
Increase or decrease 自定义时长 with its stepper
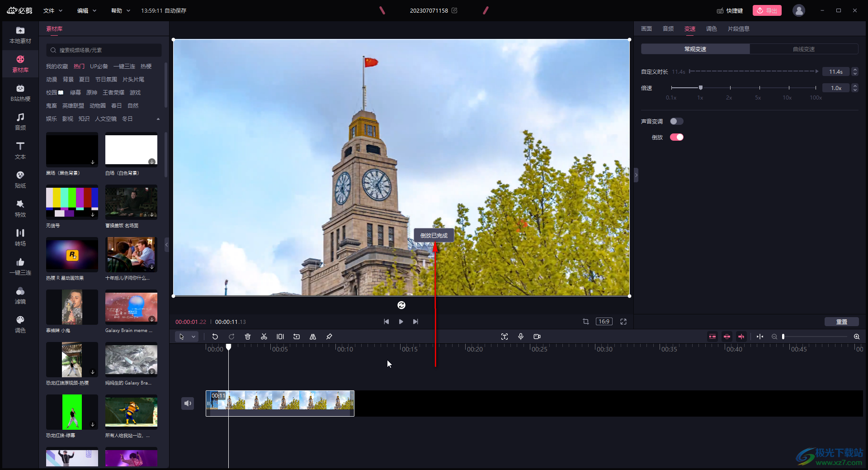point(855,71)
